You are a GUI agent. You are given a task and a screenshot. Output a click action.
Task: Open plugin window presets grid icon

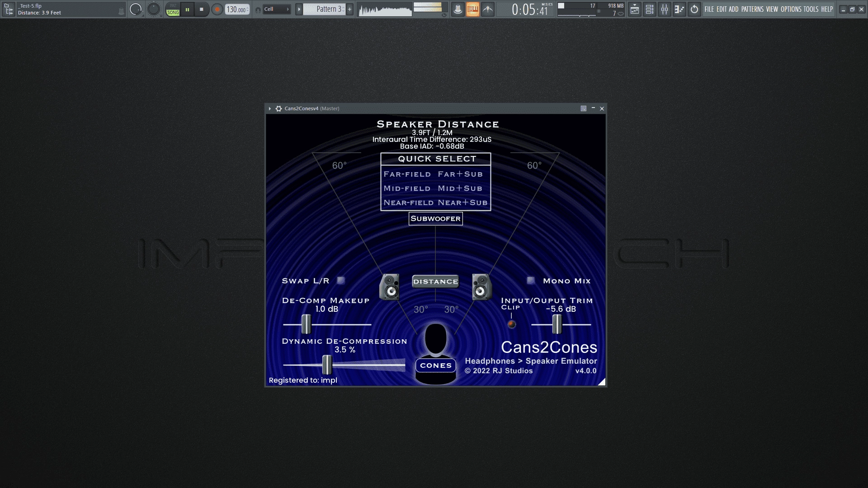[x=584, y=108]
